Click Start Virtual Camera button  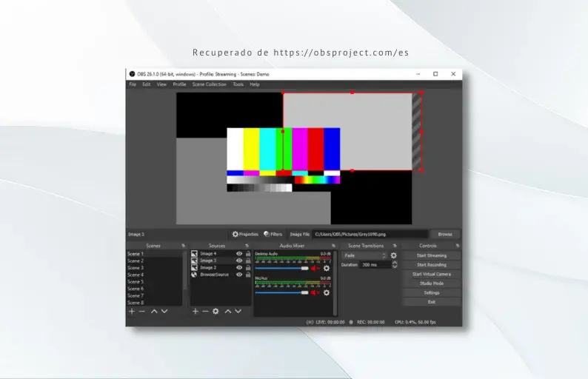(x=432, y=274)
